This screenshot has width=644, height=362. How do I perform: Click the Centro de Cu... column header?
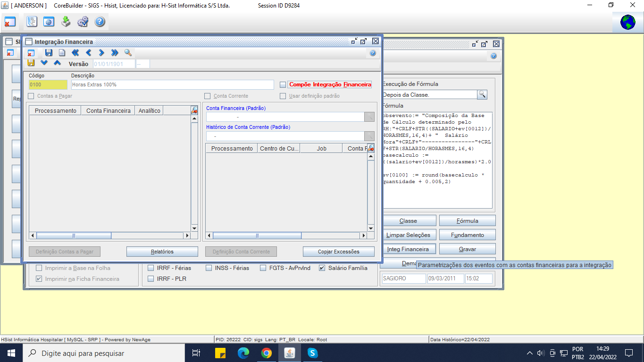pyautogui.click(x=279, y=148)
